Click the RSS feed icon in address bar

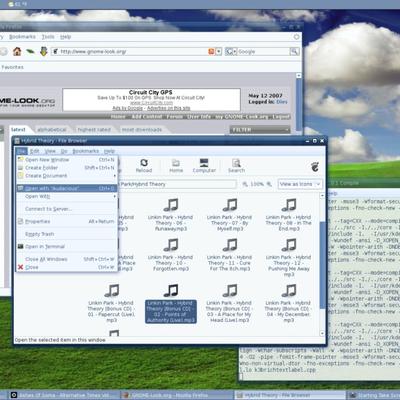coord(211,51)
